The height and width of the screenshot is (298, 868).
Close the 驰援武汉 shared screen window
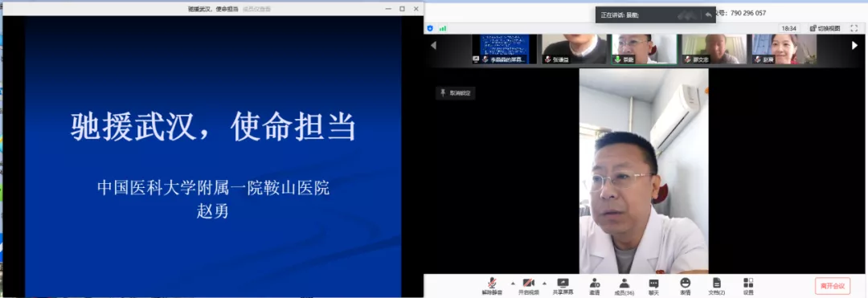(416, 9)
